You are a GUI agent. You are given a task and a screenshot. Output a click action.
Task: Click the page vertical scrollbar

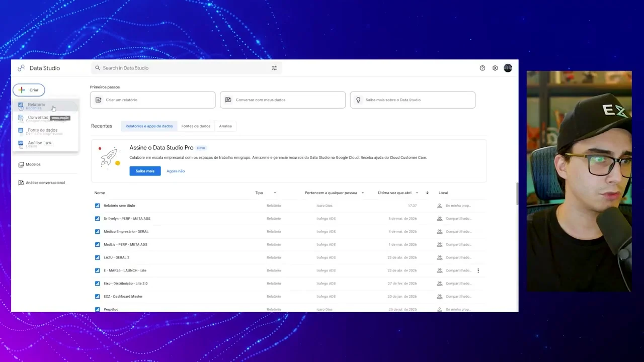pyautogui.click(x=516, y=194)
